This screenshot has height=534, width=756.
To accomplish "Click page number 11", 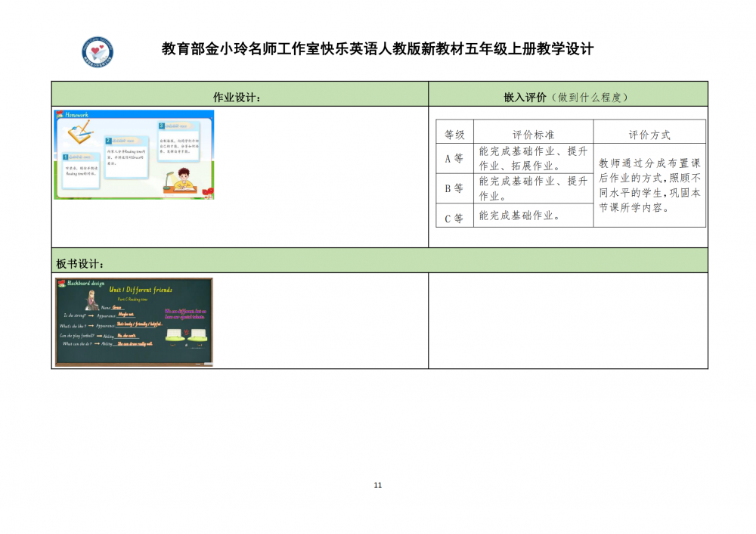I will (x=377, y=486).
